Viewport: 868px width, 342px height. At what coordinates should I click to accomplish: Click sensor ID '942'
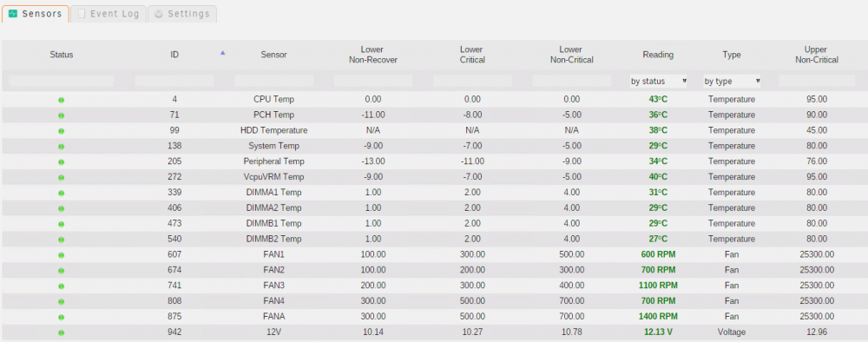pos(174,332)
